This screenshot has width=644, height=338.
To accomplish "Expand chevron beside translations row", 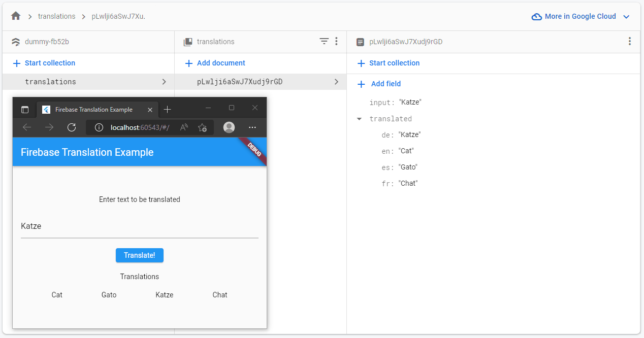I will coord(164,82).
